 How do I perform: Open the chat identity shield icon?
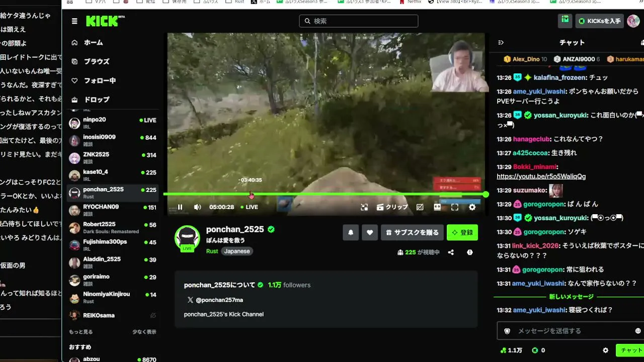pyautogui.click(x=507, y=331)
